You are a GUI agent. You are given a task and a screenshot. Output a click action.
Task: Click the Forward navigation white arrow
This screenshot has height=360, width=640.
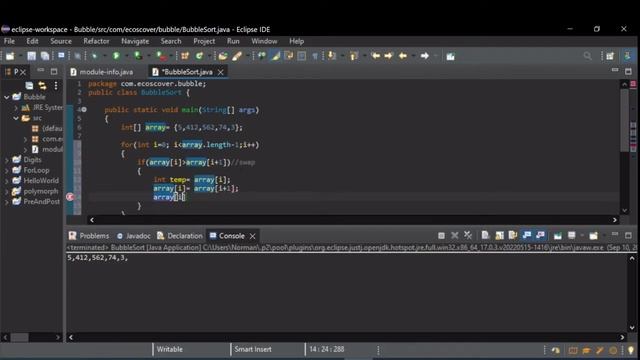[424, 56]
